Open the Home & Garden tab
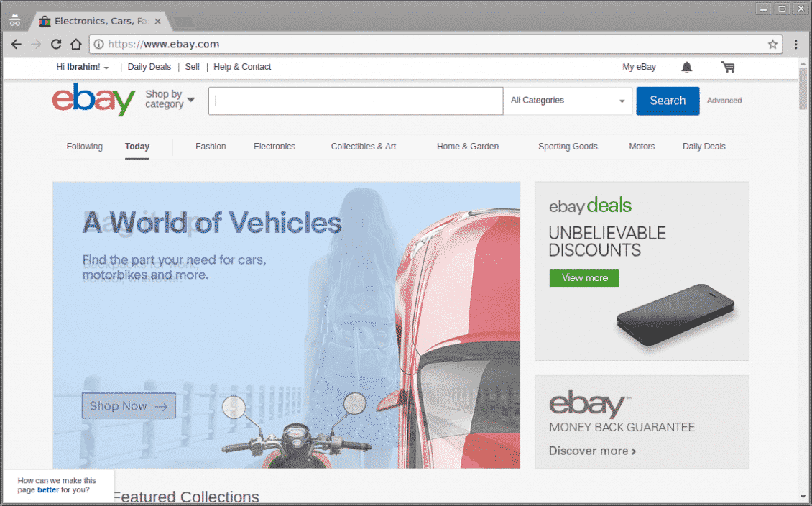The width and height of the screenshot is (812, 506). tap(468, 147)
